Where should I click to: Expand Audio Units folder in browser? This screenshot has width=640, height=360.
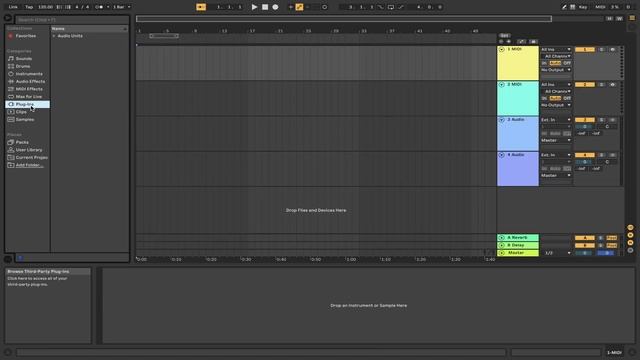53,36
